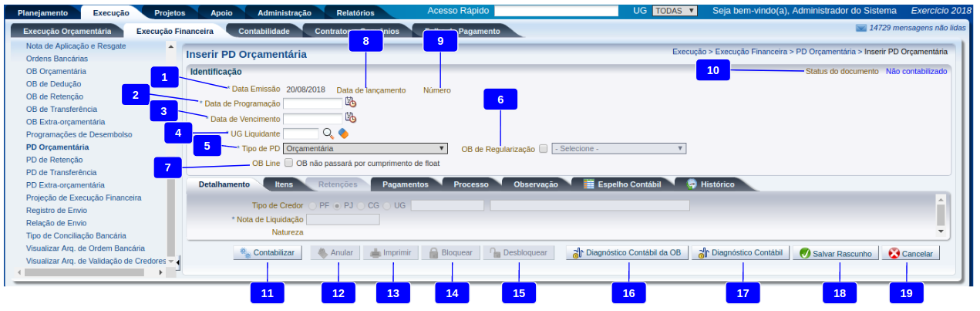
Task: Check the OB Line float checkbox
Action: tap(289, 164)
